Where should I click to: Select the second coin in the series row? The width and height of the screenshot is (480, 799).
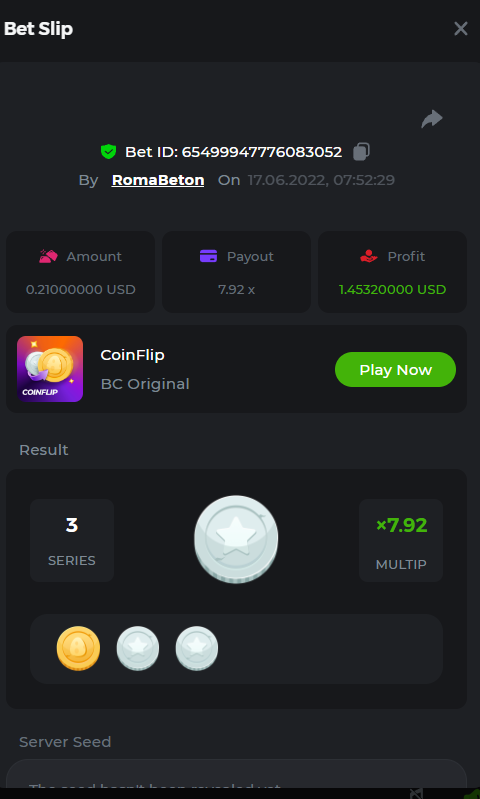point(138,648)
